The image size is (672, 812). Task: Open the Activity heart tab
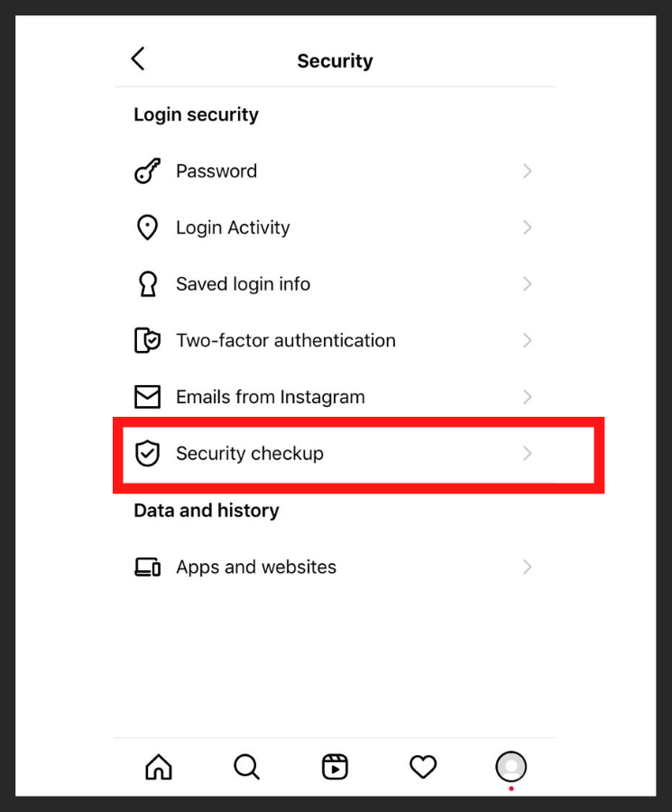[x=423, y=767]
